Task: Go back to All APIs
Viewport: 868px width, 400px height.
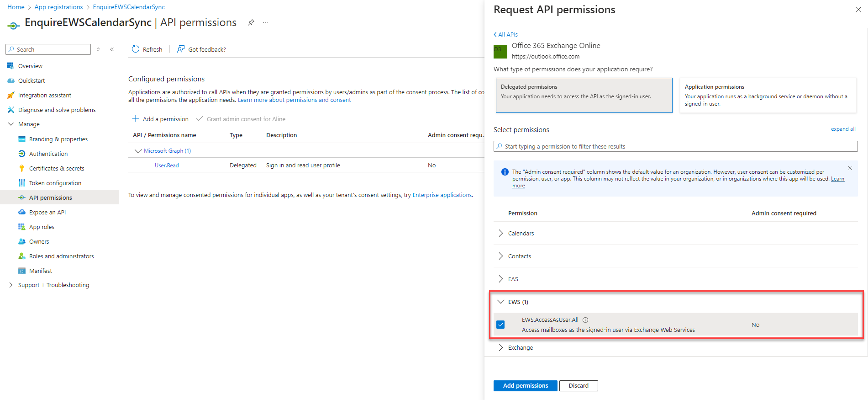Action: 505,34
